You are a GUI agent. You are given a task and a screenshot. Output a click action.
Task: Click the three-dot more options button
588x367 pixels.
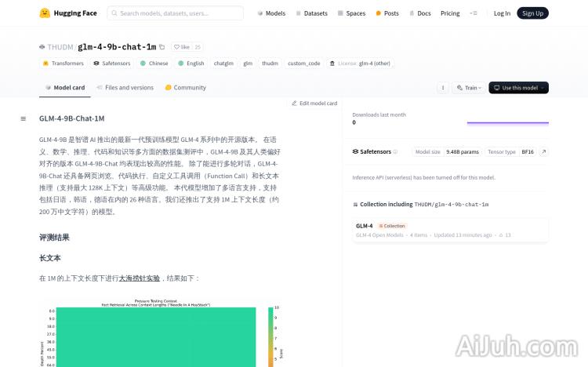tap(442, 88)
